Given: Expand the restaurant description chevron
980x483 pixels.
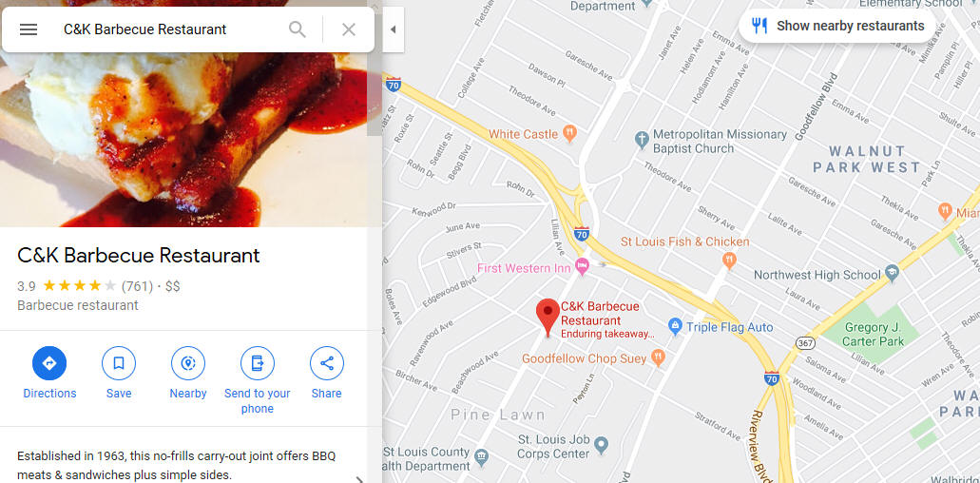Looking at the screenshot, I should [x=358, y=479].
